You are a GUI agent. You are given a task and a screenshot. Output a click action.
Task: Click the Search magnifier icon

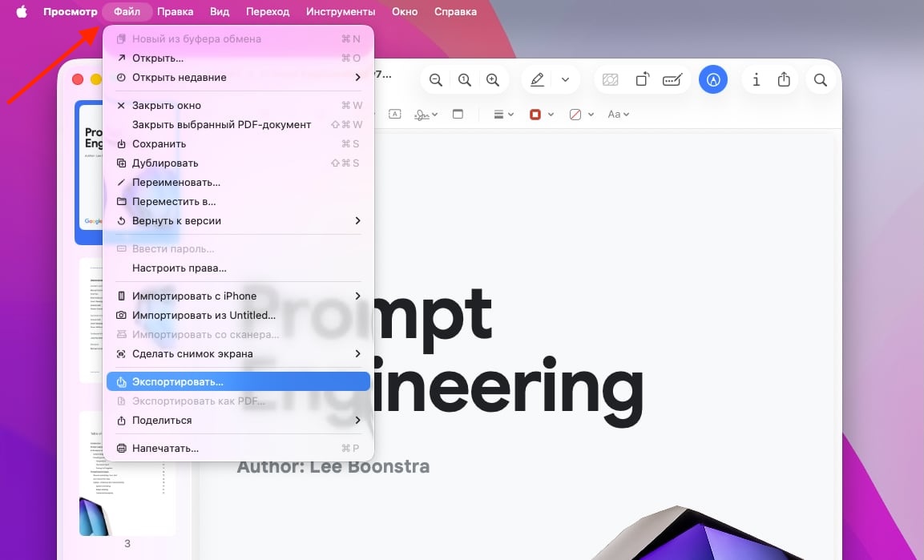821,79
